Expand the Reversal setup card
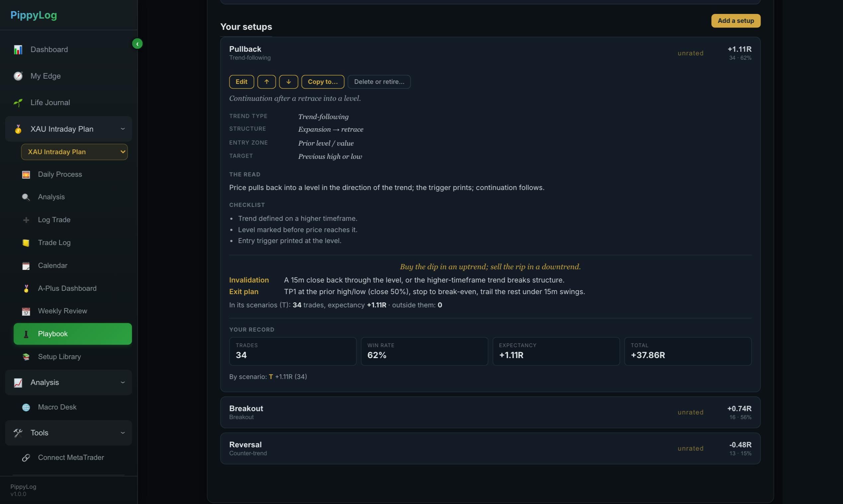The height and width of the screenshot is (504, 843). point(490,448)
